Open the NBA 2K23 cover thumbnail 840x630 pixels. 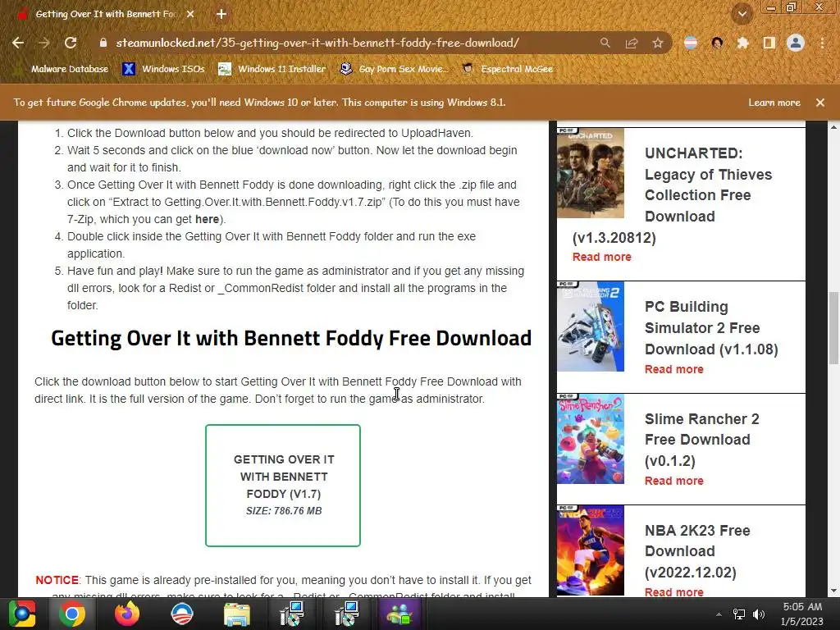point(591,550)
